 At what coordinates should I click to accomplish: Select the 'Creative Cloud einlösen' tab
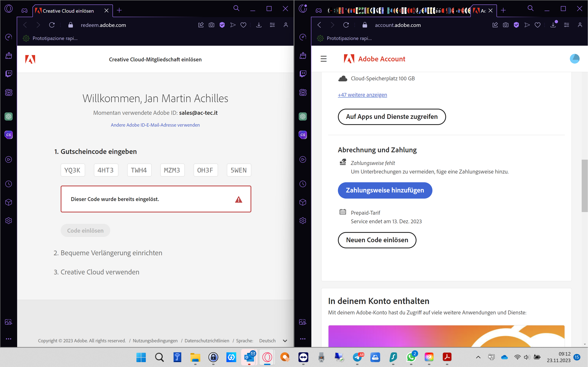tap(68, 11)
